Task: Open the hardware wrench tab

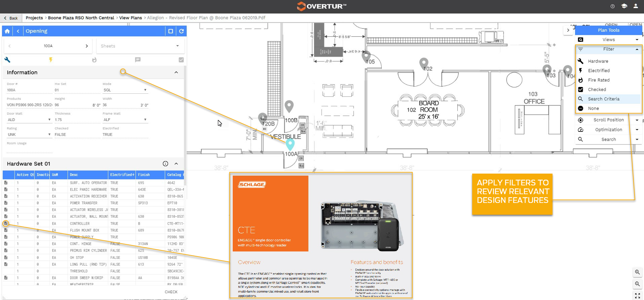Action: tap(7, 60)
